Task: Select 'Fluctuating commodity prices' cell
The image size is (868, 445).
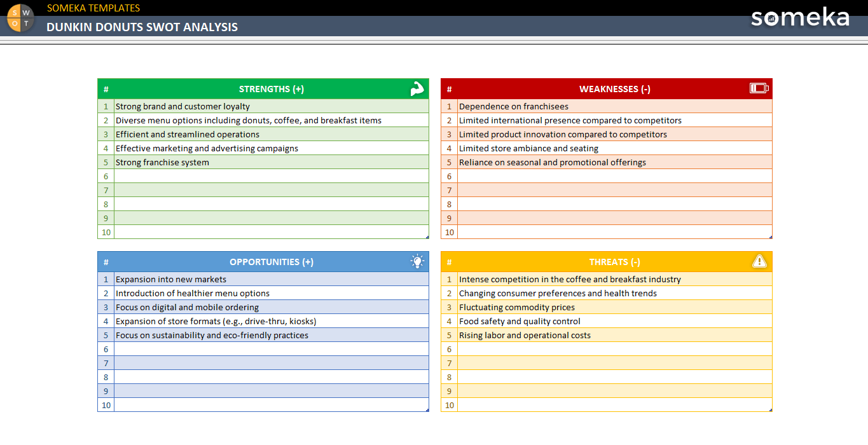Action: click(615, 307)
